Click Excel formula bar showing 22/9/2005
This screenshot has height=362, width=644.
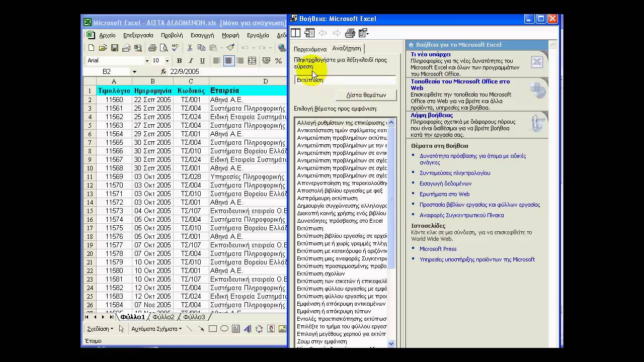coord(227,71)
